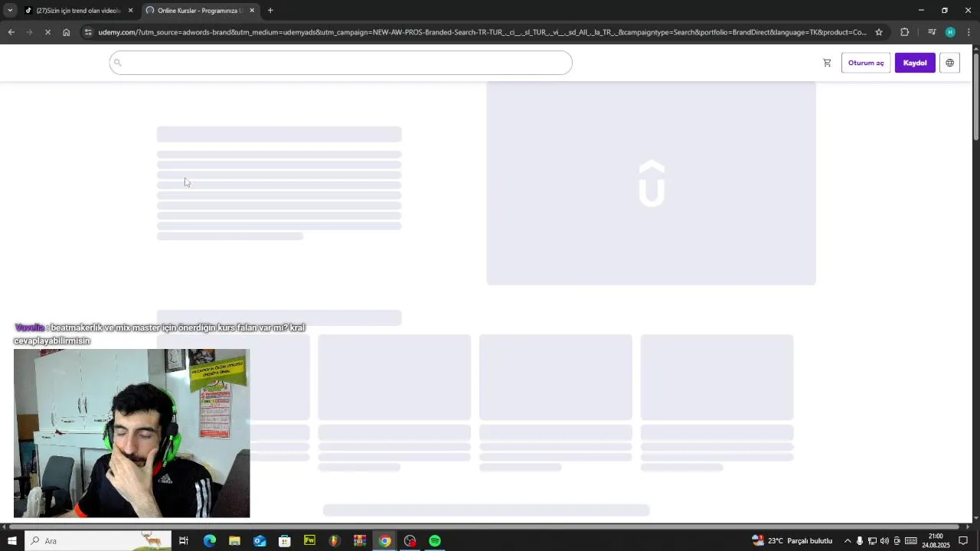This screenshot has height=551, width=980.
Task: Open the Windows notification center
Action: tap(963, 541)
